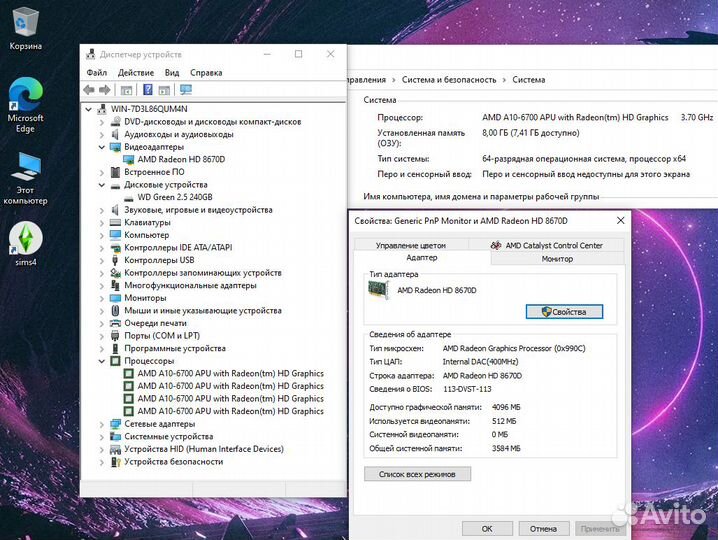The image size is (718, 540).
Task: Click the scan for hardware changes monitor icon
Action: (185, 90)
